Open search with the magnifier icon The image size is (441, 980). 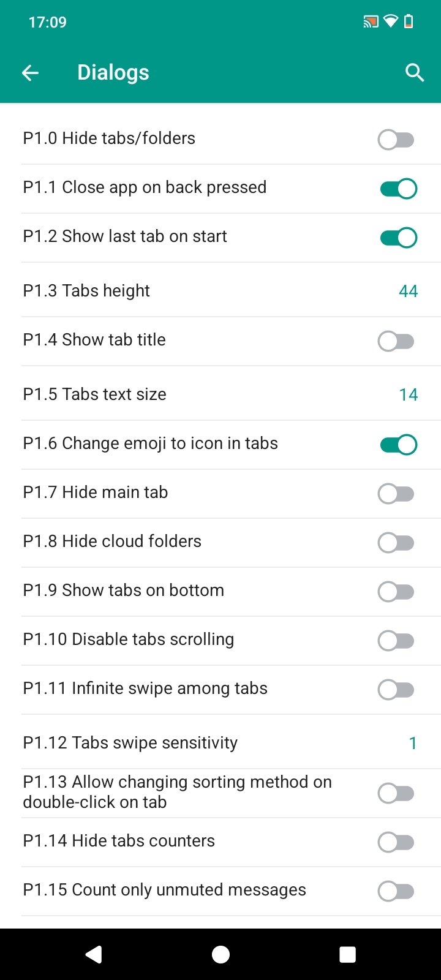[x=415, y=73]
